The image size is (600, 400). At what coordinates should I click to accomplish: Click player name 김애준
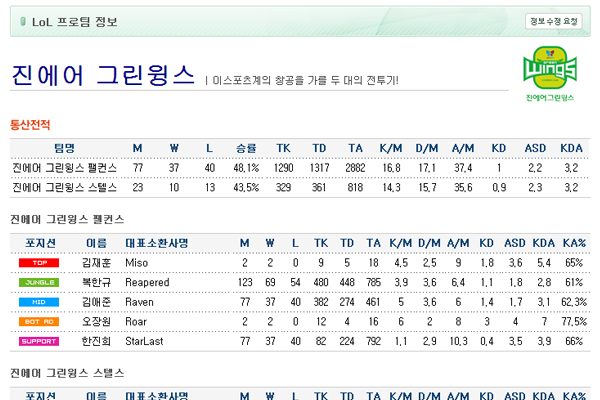(x=96, y=302)
